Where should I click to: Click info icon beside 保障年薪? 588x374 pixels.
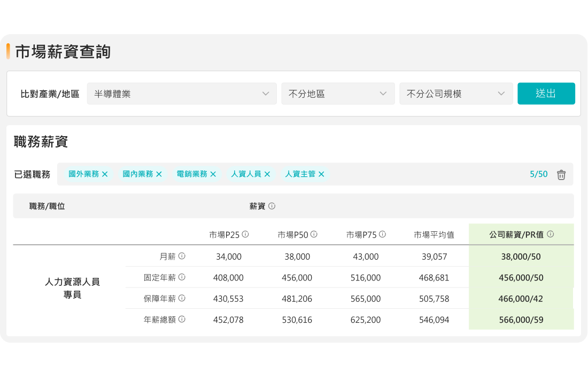click(182, 298)
